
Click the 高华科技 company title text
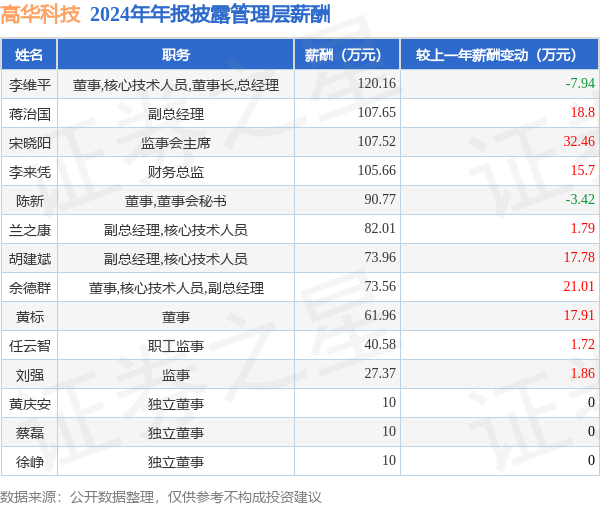pos(41,14)
